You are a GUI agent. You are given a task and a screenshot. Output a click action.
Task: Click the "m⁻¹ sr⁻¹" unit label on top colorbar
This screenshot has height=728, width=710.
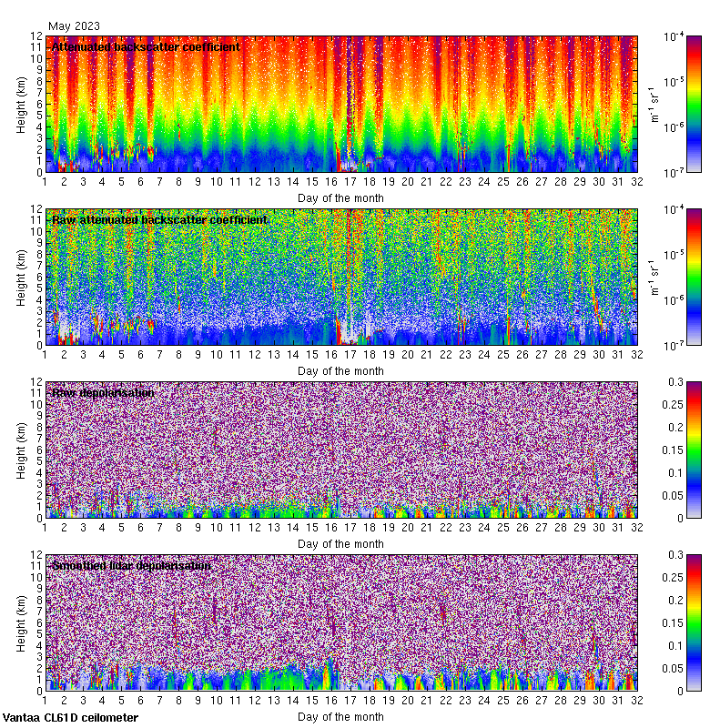click(654, 105)
